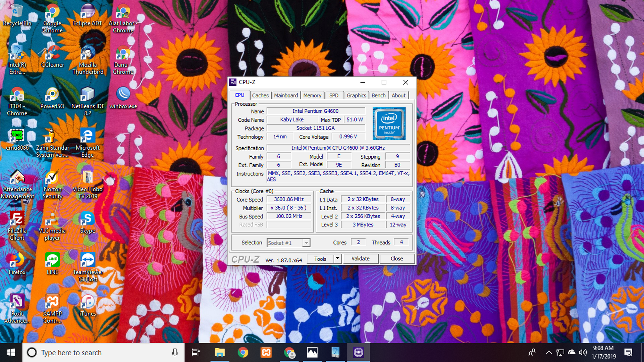The height and width of the screenshot is (362, 644).
Task: Open the About tab in CPU-Z
Action: (398, 95)
